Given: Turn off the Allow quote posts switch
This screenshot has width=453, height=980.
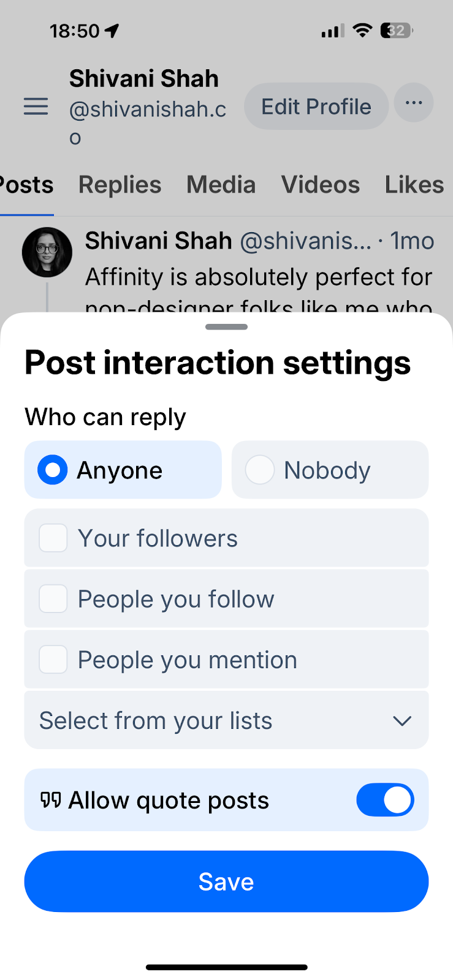Looking at the screenshot, I should pyautogui.click(x=385, y=800).
